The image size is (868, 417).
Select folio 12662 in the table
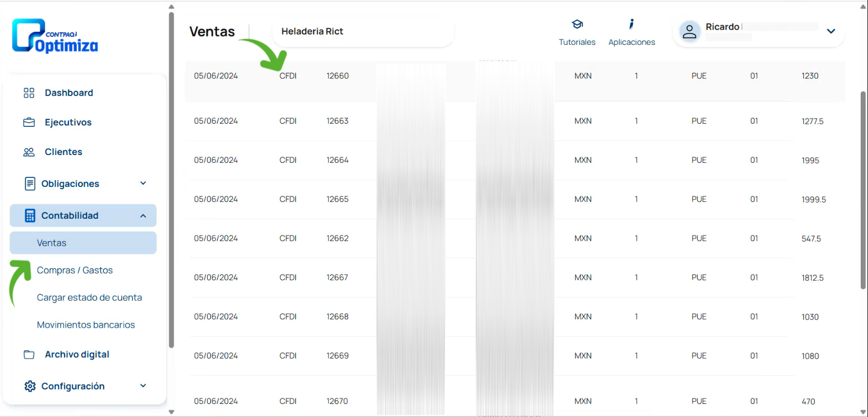(x=338, y=238)
